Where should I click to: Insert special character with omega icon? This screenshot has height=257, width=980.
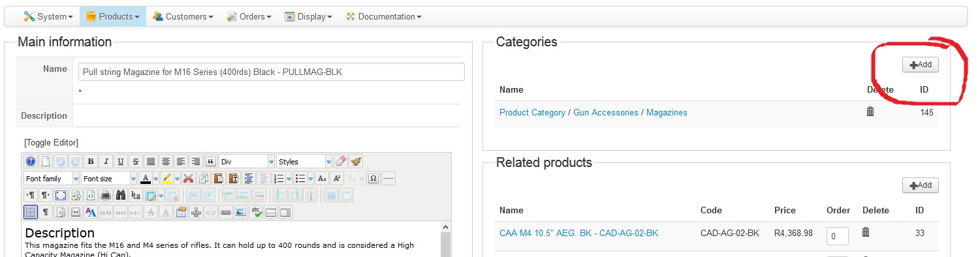coord(373,178)
